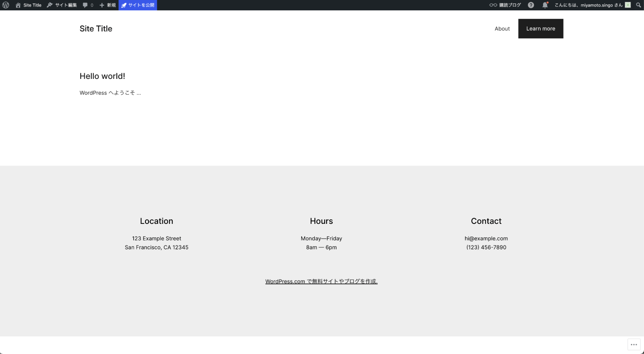The height and width of the screenshot is (354, 644).
Task: Open the WordPress logo menu
Action: tap(5, 5)
